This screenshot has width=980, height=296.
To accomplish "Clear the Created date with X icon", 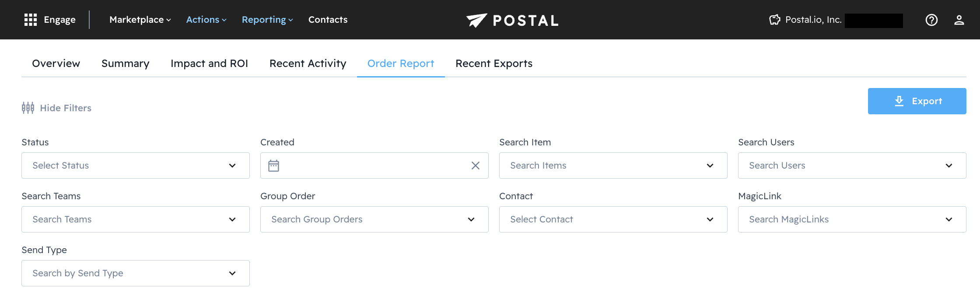I will [476, 166].
